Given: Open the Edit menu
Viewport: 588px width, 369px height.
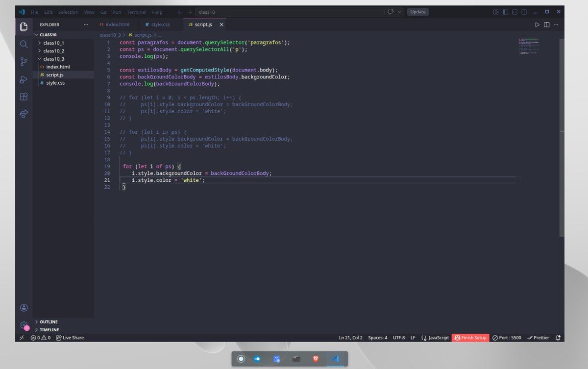Looking at the screenshot, I should coord(48,12).
